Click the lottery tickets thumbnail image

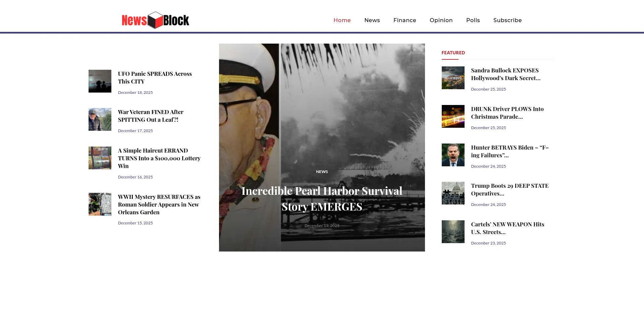point(100,158)
